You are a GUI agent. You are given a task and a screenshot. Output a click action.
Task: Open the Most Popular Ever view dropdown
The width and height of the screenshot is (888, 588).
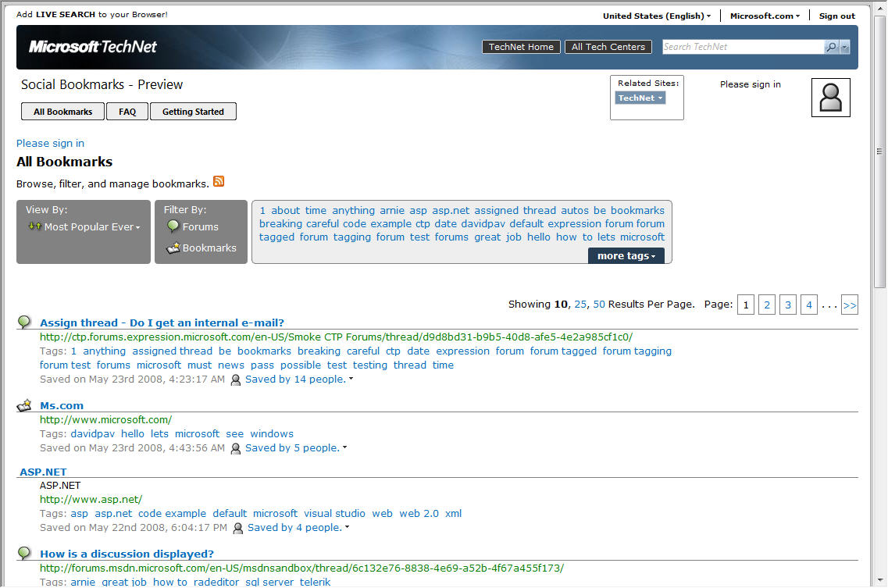91,226
